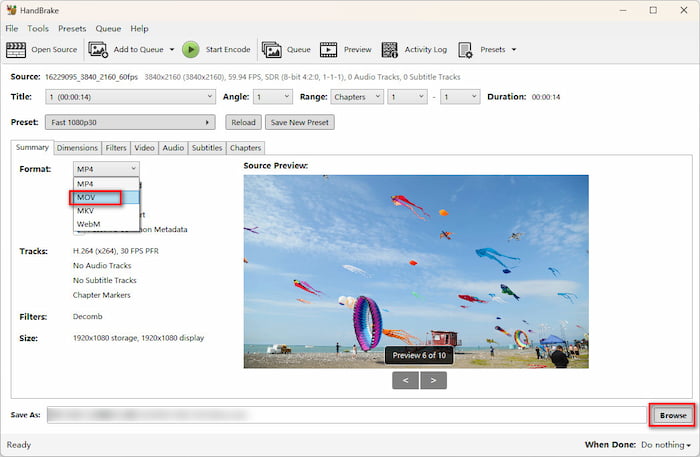Click Save New Preset button
This screenshot has width=700, height=457.
pyautogui.click(x=300, y=122)
